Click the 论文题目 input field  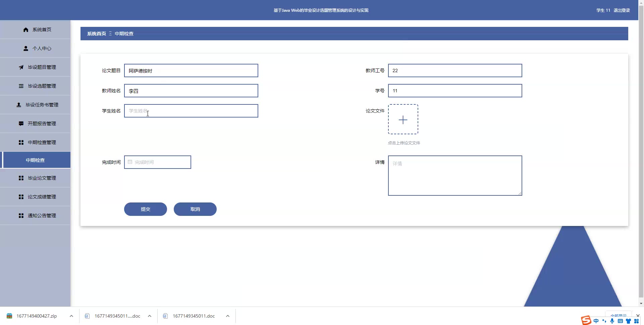191,71
